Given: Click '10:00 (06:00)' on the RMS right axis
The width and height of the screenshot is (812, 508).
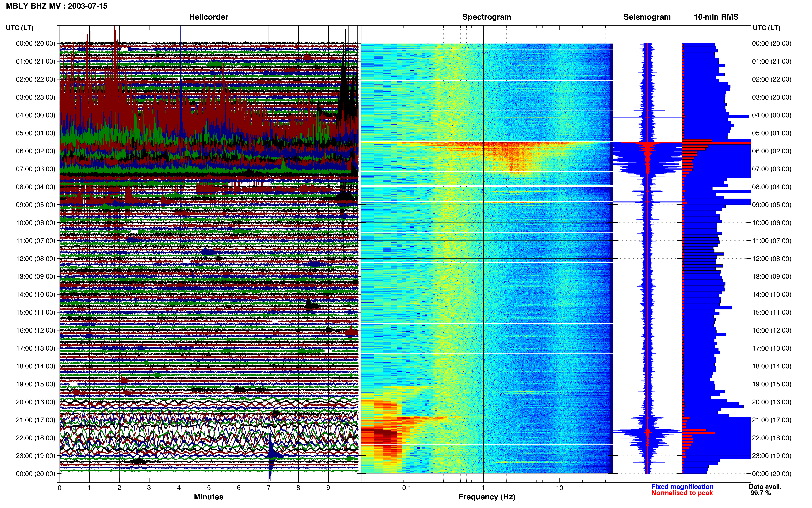Looking at the screenshot, I should [x=772, y=223].
